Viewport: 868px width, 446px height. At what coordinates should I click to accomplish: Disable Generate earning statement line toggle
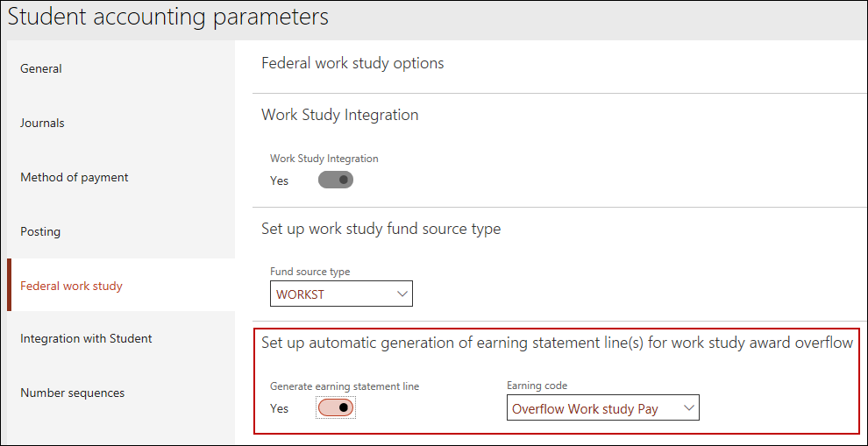(335, 408)
